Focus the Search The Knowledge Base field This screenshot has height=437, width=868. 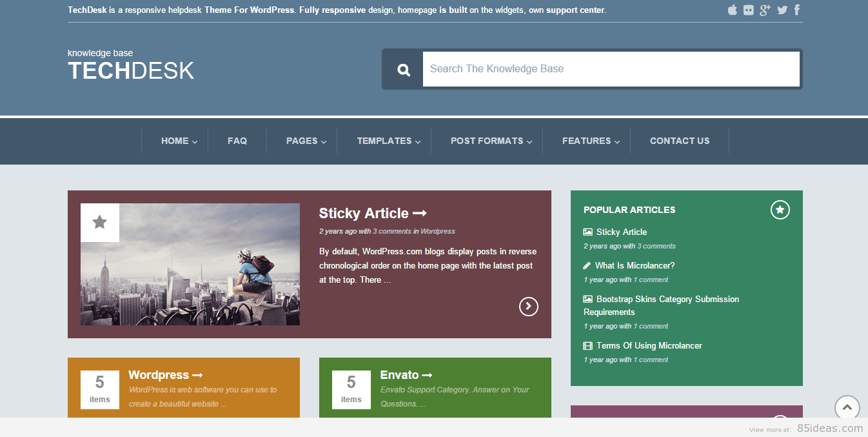(611, 69)
